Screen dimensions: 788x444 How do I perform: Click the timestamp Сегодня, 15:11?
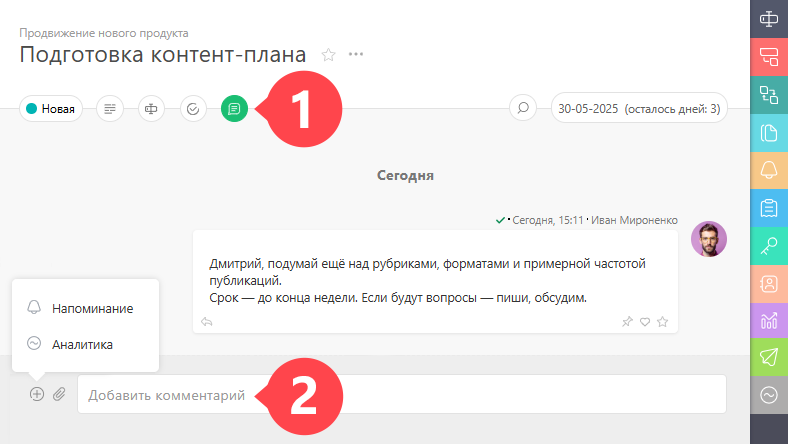pyautogui.click(x=548, y=220)
